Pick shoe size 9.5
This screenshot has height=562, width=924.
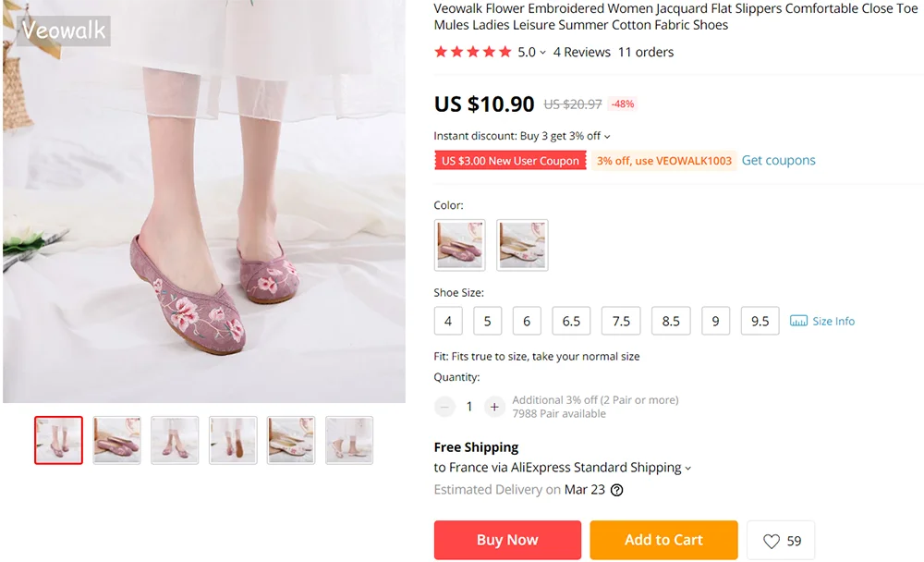point(760,322)
